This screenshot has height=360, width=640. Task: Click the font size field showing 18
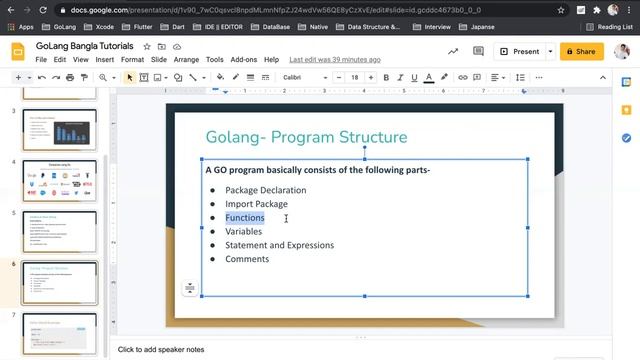pyautogui.click(x=355, y=78)
